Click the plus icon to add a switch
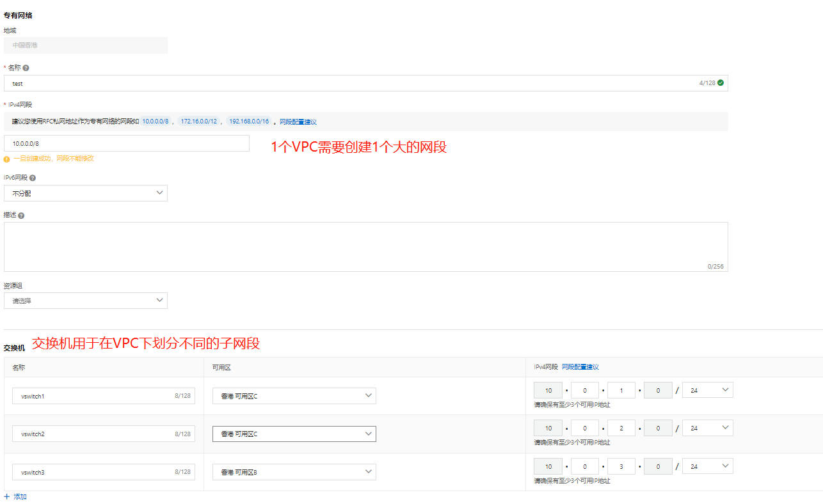 coord(7,496)
